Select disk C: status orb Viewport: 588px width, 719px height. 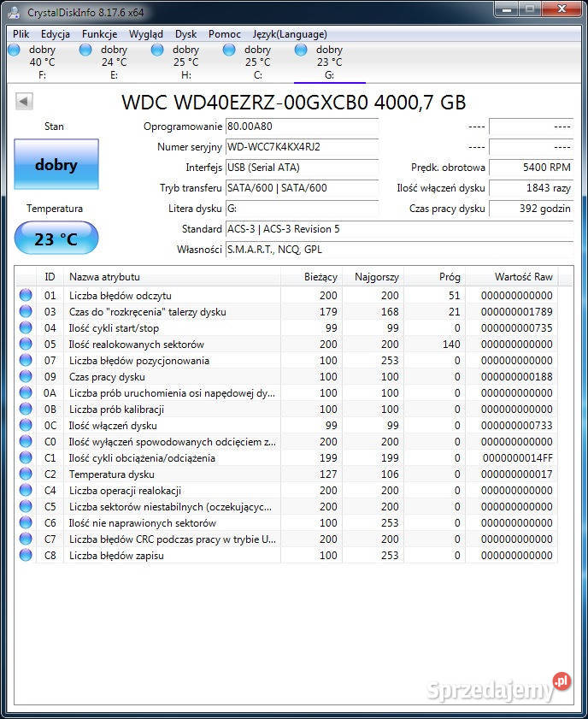229,50
